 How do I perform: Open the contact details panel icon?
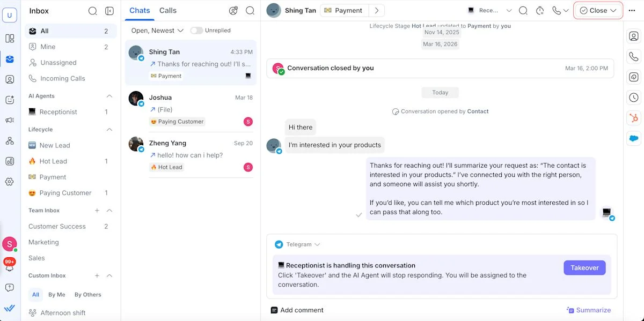(x=634, y=36)
